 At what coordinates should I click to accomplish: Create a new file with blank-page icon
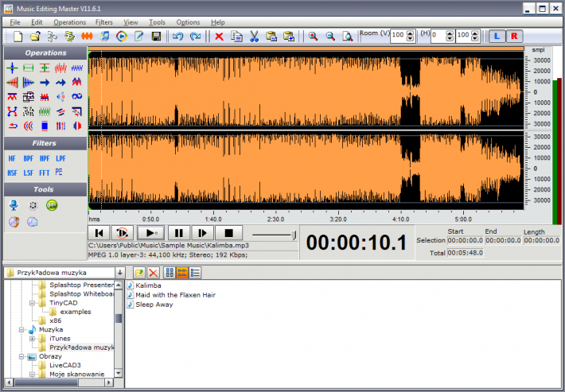point(18,36)
